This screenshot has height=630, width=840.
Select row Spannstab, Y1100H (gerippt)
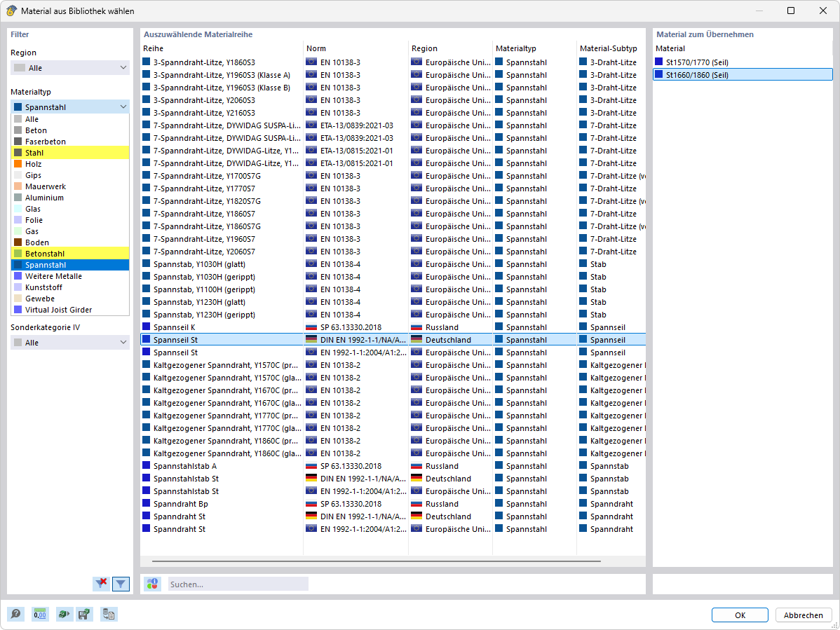tap(393, 289)
